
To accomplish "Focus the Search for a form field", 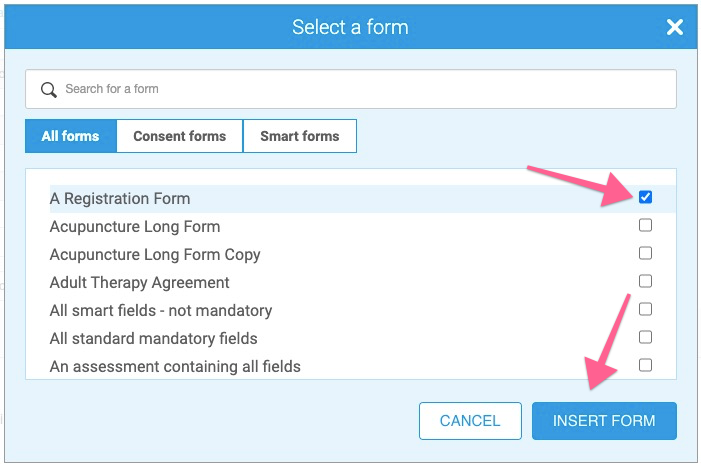I will point(360,89).
